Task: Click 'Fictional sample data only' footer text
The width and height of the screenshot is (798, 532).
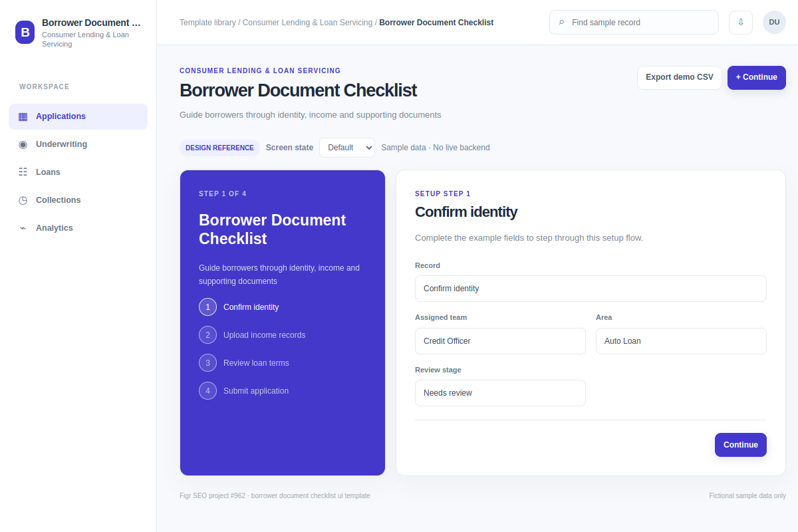Action: coord(747,496)
